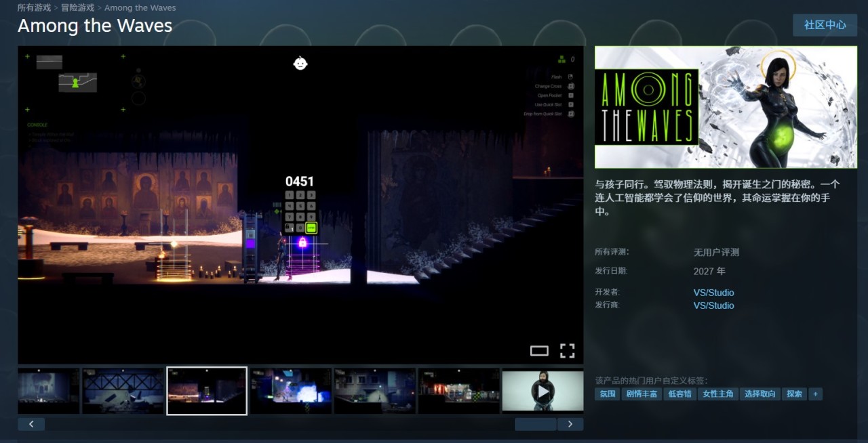This screenshot has height=443, width=868.
Task: Select the second screenshot thumbnail with bridge
Action: pos(123,391)
